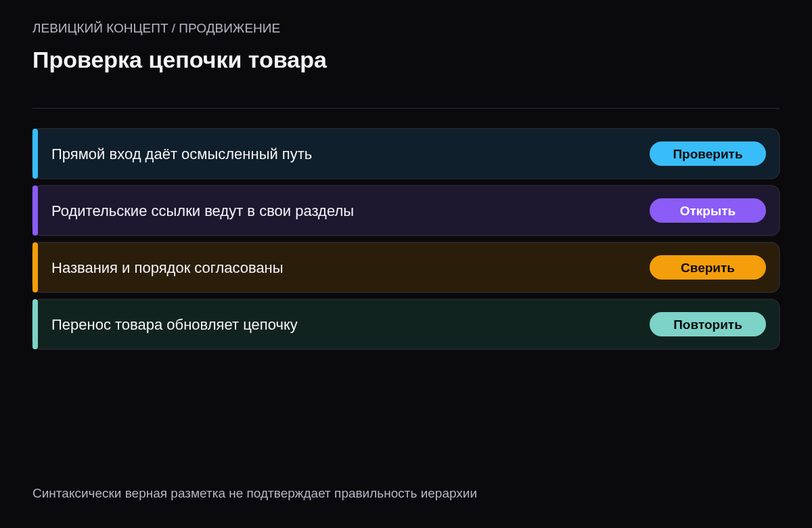Select row 'Названия и порядок согласованы'
This screenshot has height=528, width=812.
click(406, 267)
